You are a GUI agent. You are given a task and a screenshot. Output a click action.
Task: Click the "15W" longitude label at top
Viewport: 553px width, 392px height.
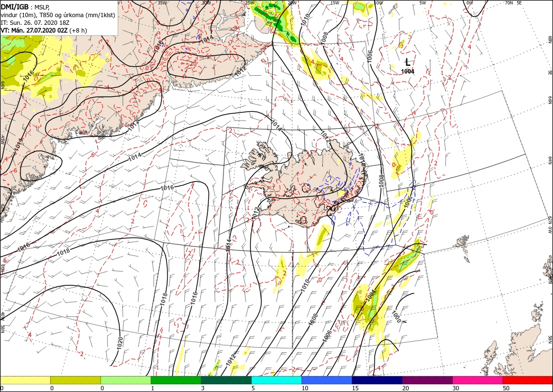click(335, 3)
